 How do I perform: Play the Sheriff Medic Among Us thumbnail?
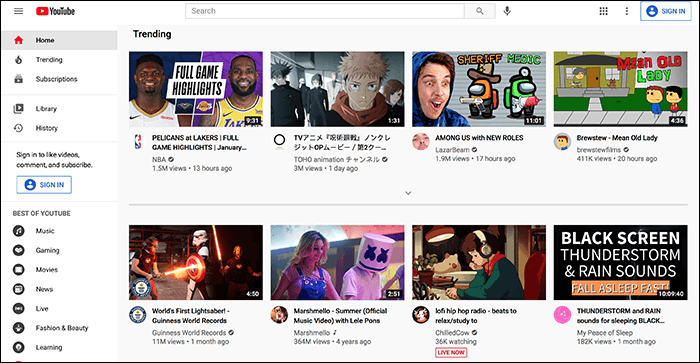click(479, 89)
